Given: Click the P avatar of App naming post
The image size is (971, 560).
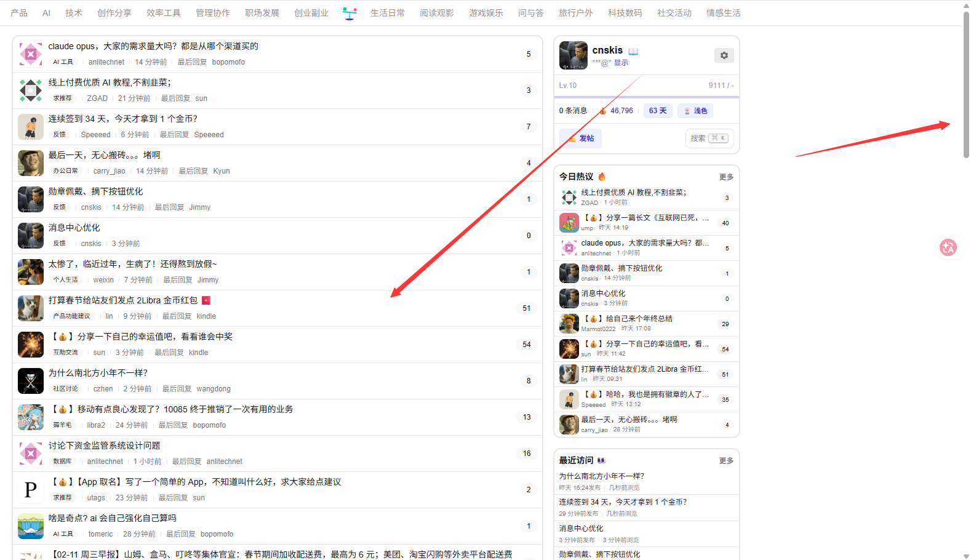Looking at the screenshot, I should pos(31,490).
